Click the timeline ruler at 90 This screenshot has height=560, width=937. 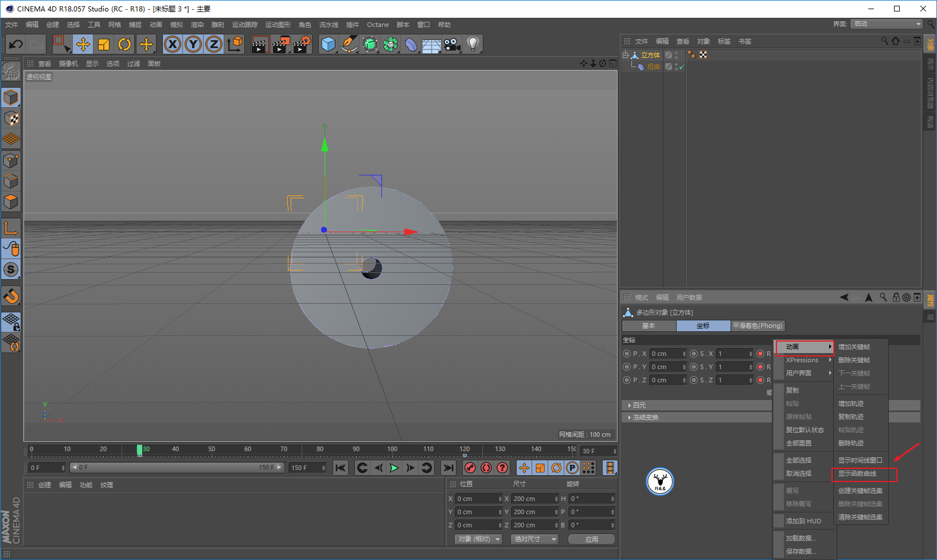click(x=356, y=450)
